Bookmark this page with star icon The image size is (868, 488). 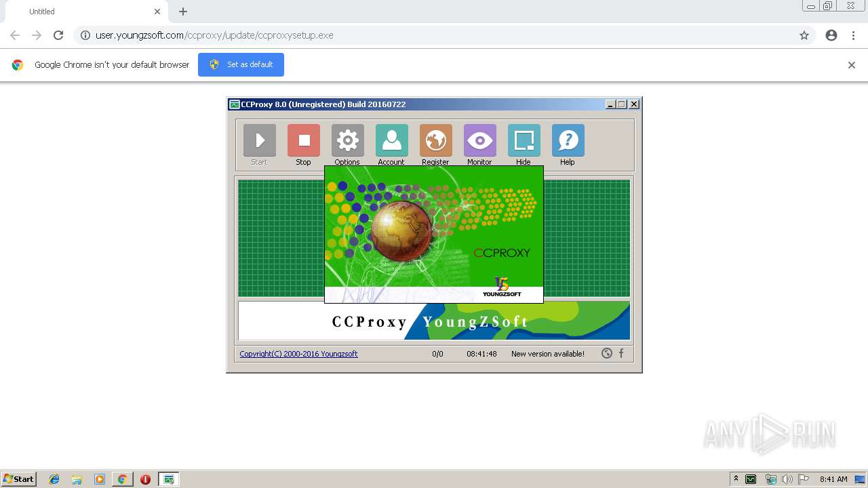(804, 35)
